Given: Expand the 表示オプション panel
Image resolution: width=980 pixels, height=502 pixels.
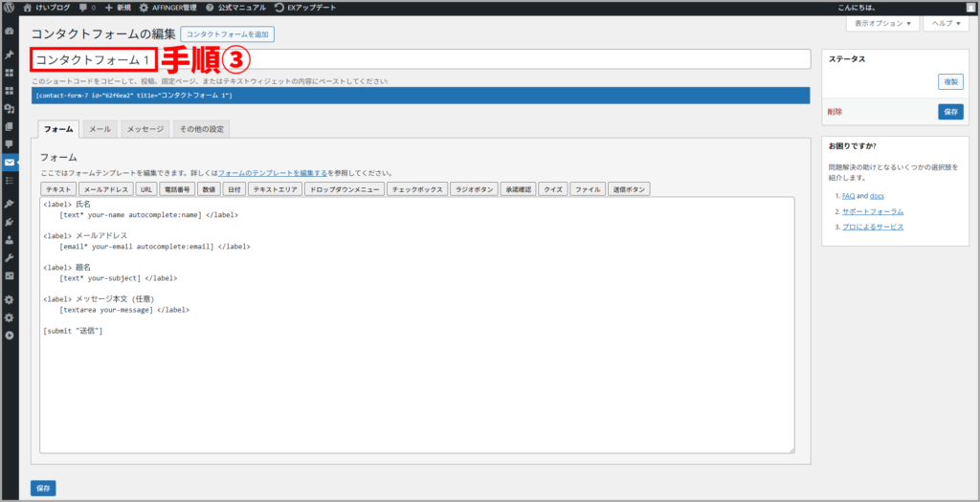Looking at the screenshot, I should (x=880, y=23).
